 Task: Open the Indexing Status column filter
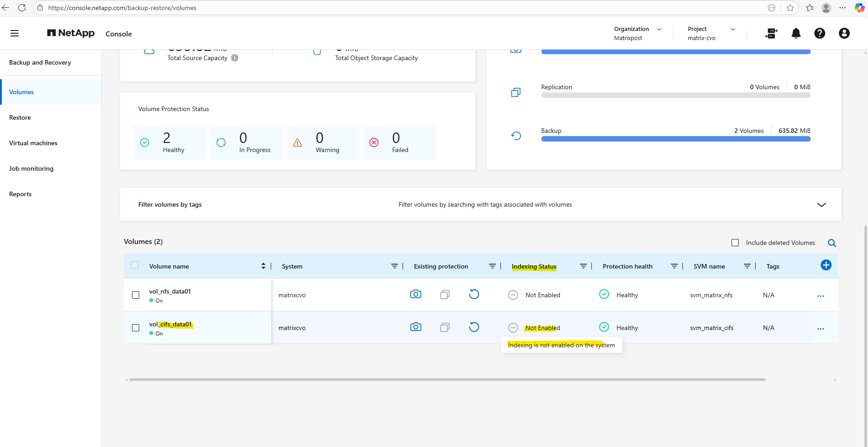click(x=583, y=266)
